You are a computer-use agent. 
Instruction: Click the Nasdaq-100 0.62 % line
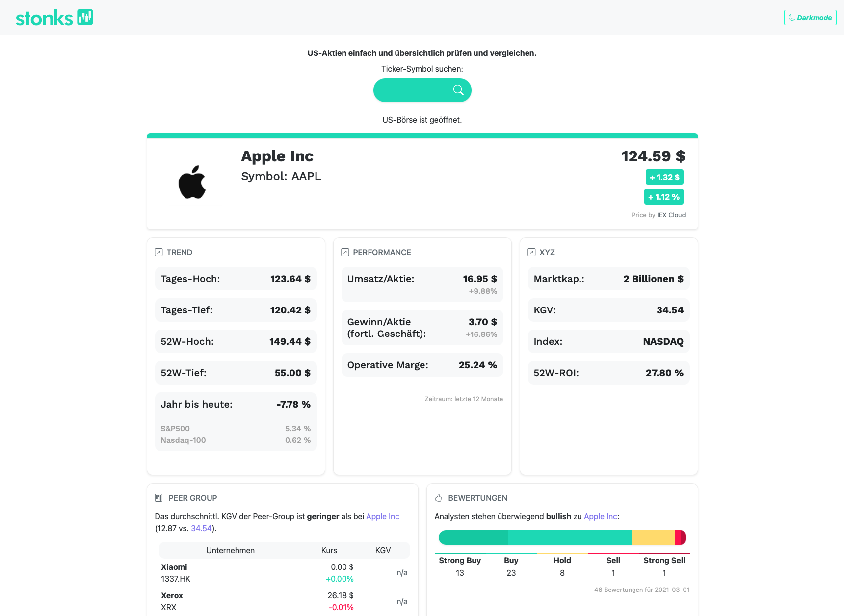click(x=236, y=440)
